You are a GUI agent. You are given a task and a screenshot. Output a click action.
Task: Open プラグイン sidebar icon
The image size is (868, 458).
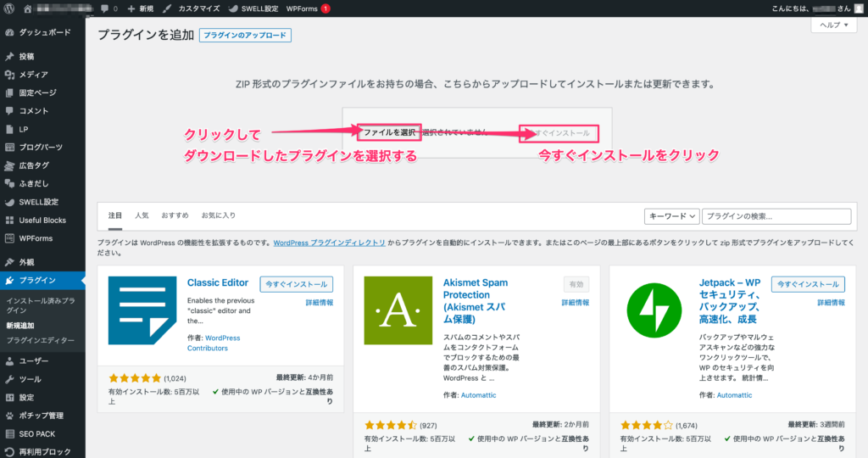[9, 280]
